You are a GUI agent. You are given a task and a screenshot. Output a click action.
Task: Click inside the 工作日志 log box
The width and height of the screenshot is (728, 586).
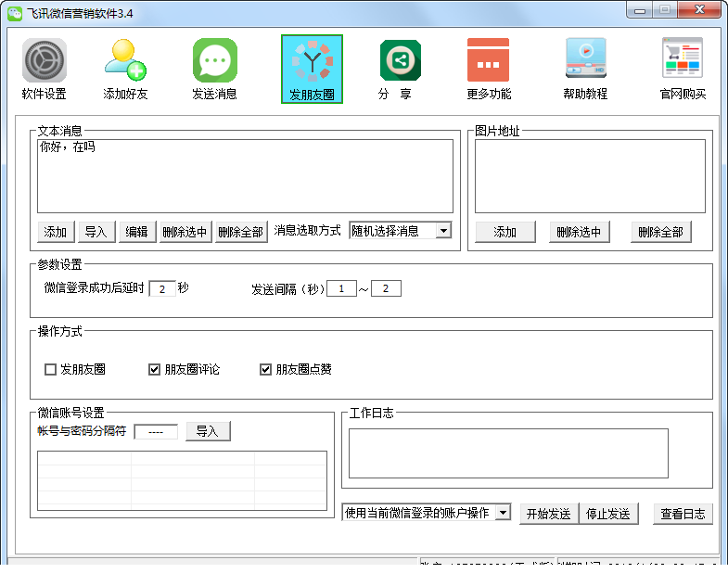point(508,453)
